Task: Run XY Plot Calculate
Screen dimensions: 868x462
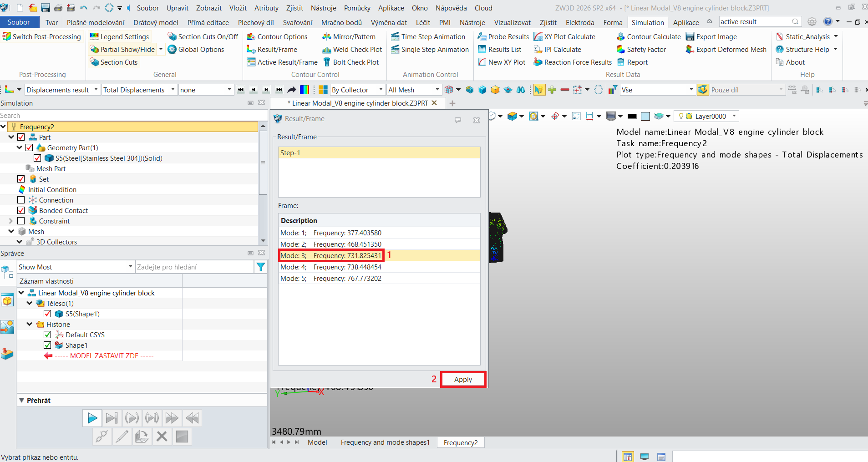Action: (x=564, y=37)
